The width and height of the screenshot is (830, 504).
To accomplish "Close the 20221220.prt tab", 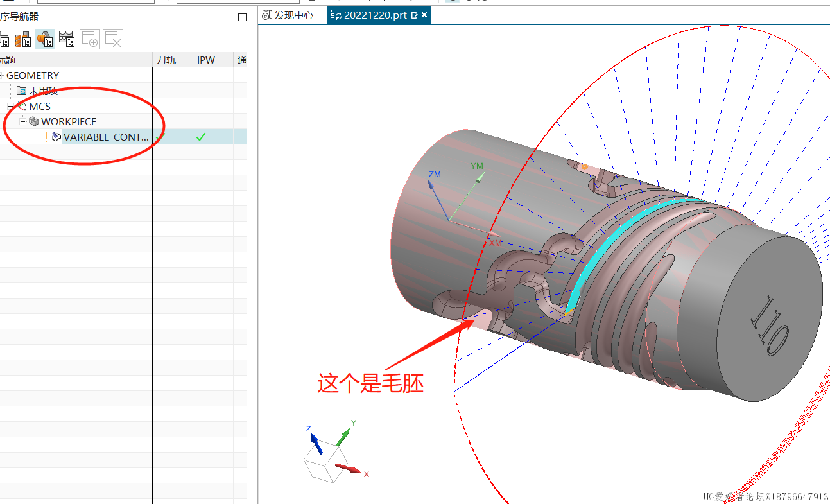I will coord(424,15).
